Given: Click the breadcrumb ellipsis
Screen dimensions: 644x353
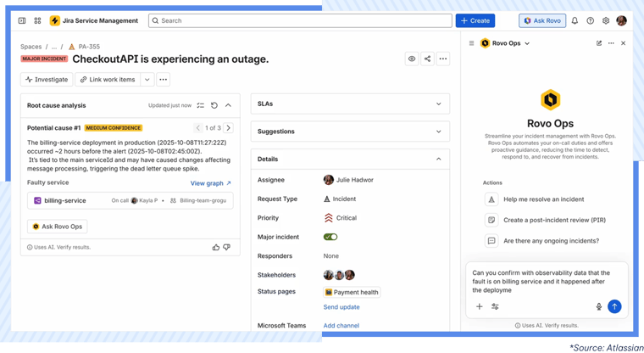Looking at the screenshot, I should [53, 47].
